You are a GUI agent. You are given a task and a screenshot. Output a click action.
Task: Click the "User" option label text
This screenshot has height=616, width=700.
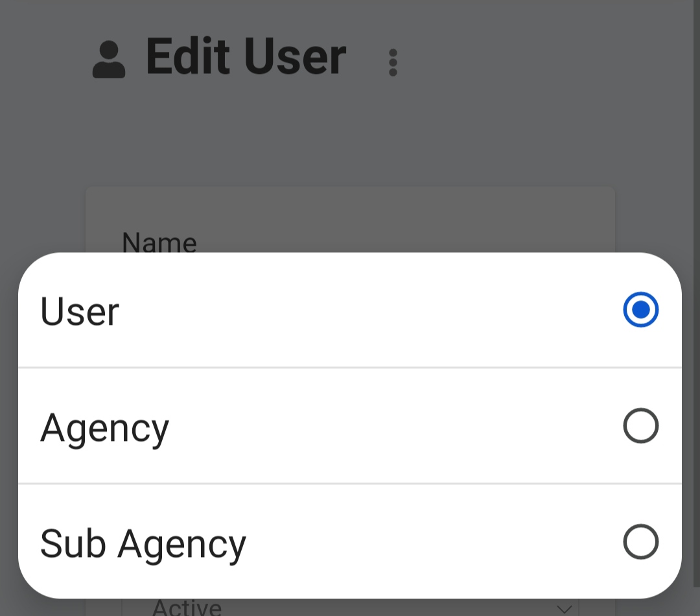[80, 311]
